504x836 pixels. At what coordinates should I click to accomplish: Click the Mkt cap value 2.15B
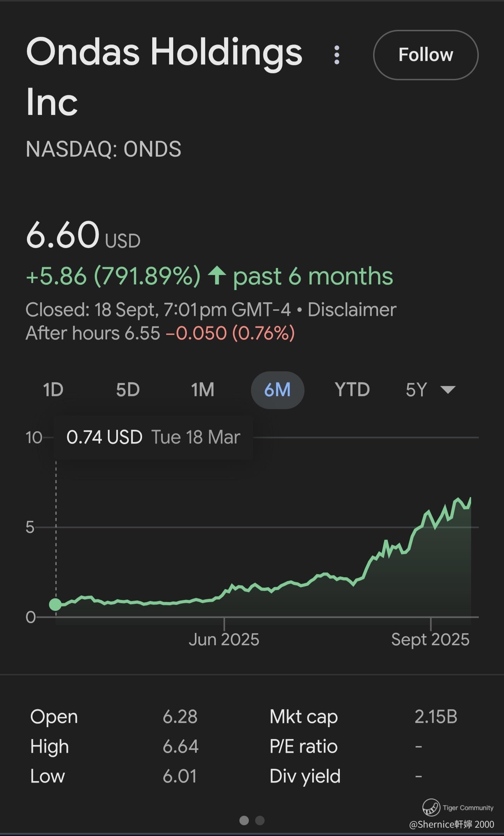coord(436,717)
